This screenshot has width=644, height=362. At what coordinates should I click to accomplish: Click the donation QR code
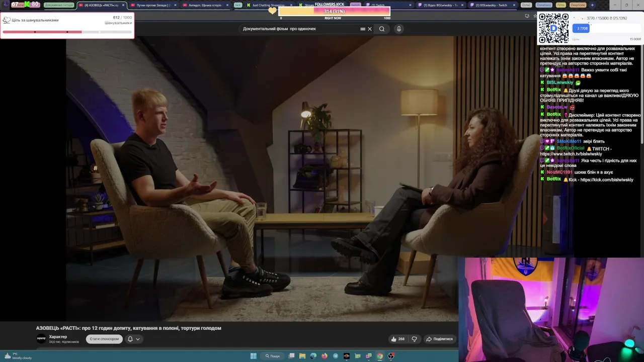pos(553,29)
